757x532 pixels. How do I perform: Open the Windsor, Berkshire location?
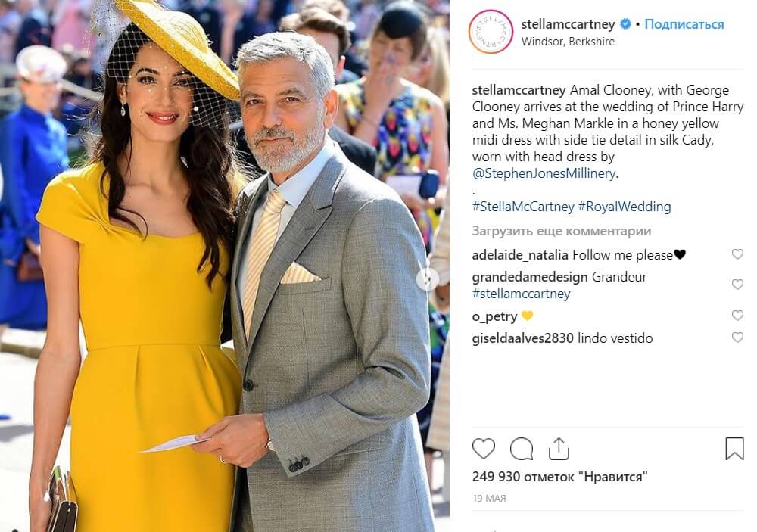pyautogui.click(x=568, y=42)
